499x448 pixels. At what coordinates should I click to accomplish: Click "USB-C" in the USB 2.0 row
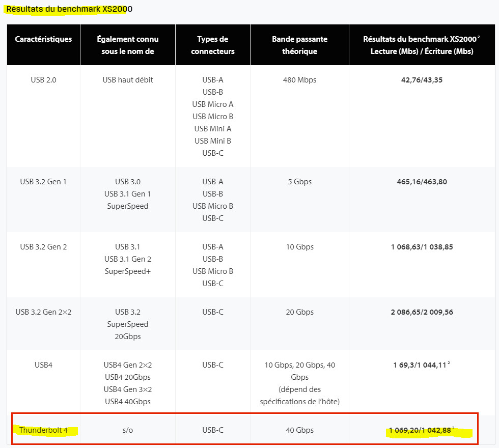(213, 153)
